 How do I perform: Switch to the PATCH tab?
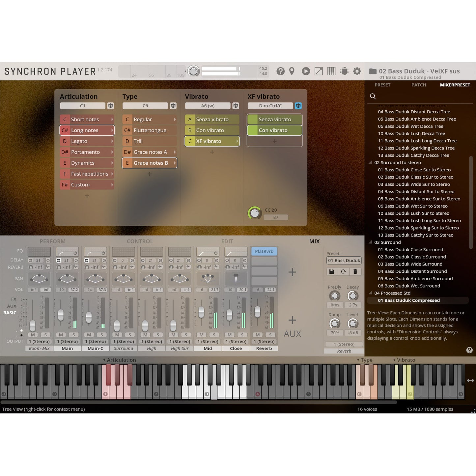point(419,85)
